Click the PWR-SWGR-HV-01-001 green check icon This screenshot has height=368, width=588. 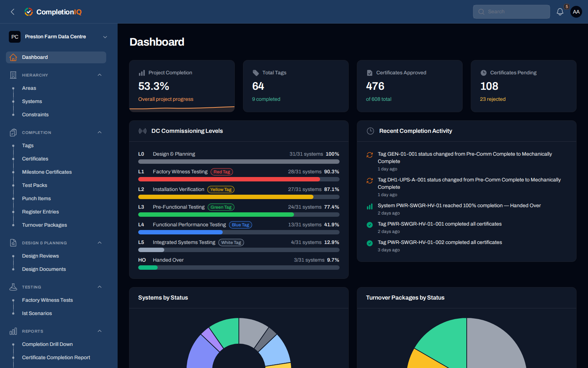click(x=370, y=225)
